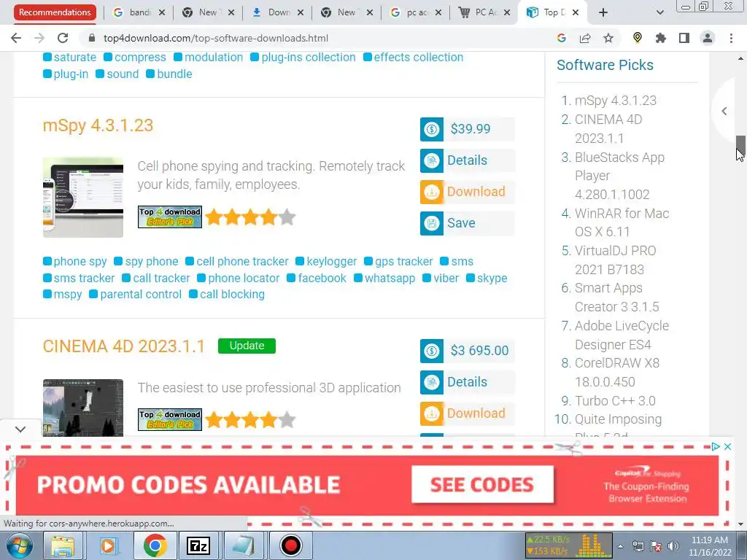The width and height of the screenshot is (747, 560).
Task: Toggle the browser side panel icon
Action: [684, 38]
